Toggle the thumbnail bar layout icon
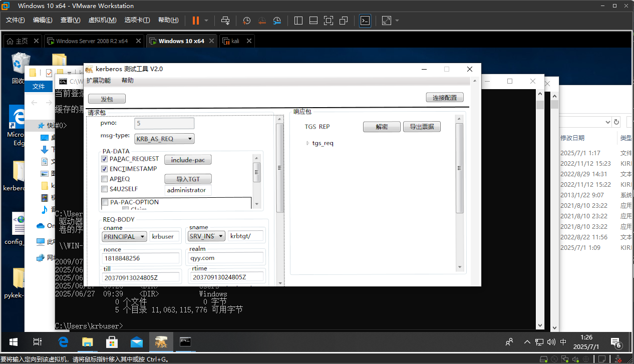 pos(313,21)
